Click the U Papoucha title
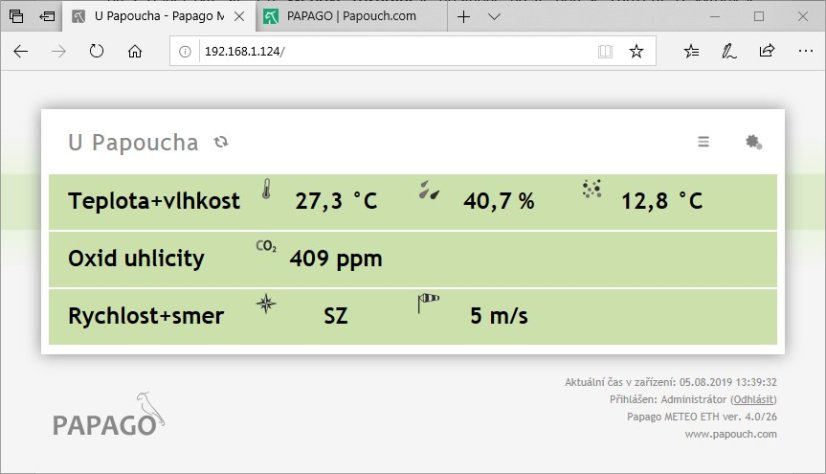This screenshot has width=826, height=474. pos(133,142)
